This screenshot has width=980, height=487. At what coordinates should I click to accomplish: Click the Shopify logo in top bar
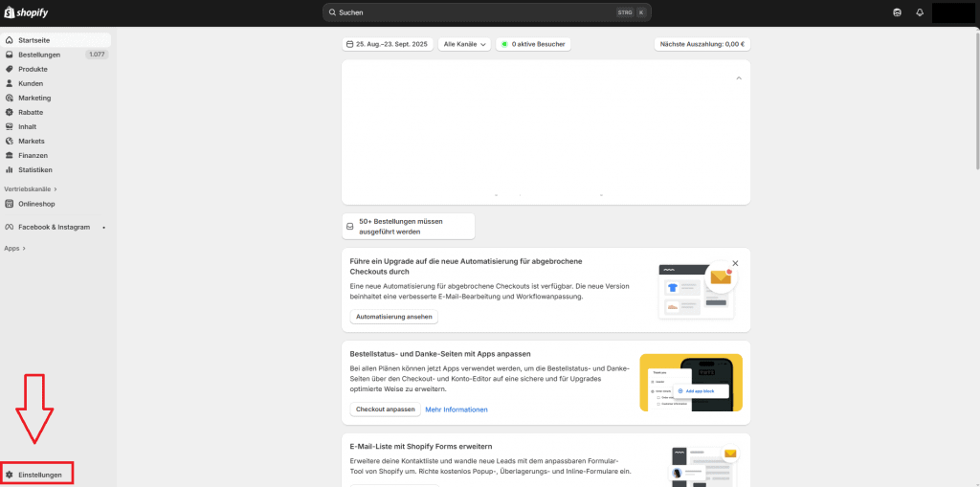point(27,12)
